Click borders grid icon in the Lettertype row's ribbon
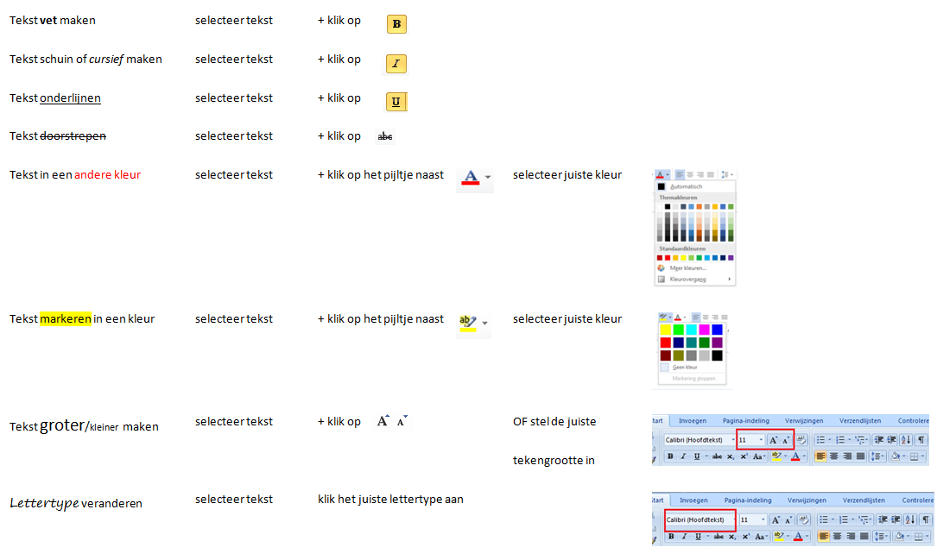Viewport: 937px width, 560px height. point(919,537)
